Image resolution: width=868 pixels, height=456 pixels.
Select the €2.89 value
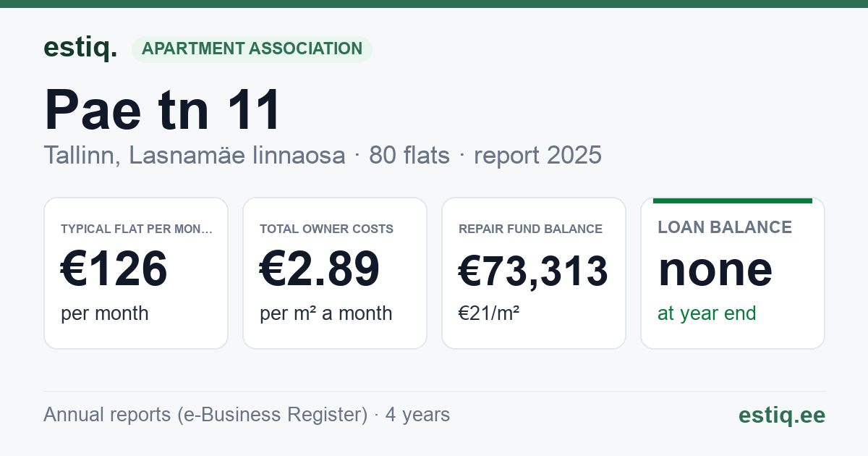[x=320, y=269]
